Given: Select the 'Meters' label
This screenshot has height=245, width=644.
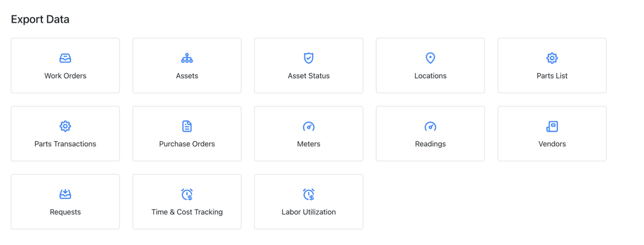Looking at the screenshot, I should (x=308, y=144).
